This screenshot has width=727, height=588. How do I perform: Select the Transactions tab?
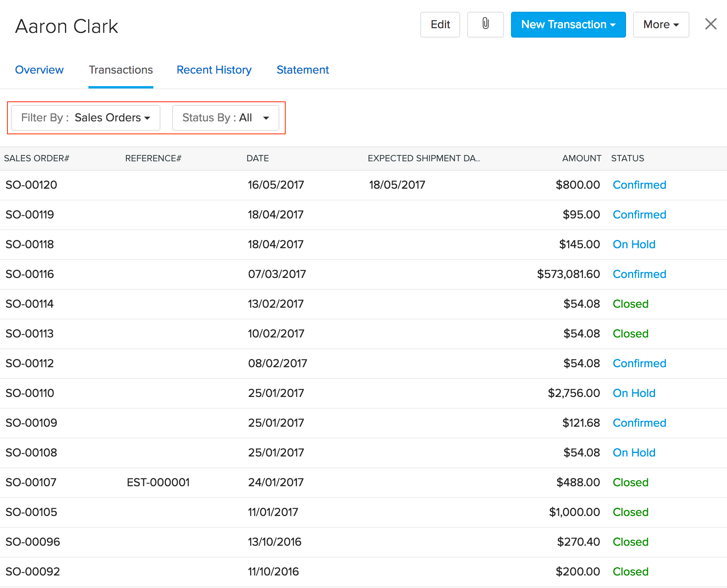point(121,70)
